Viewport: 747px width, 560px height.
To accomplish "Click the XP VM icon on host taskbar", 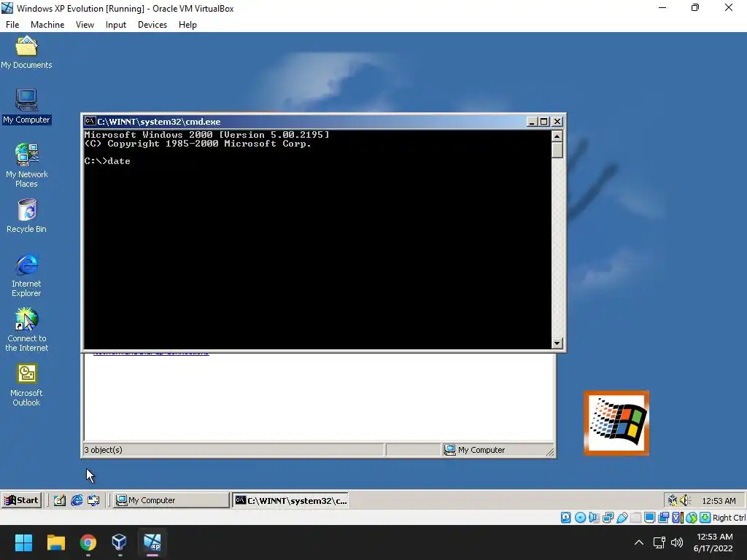I will [x=152, y=542].
